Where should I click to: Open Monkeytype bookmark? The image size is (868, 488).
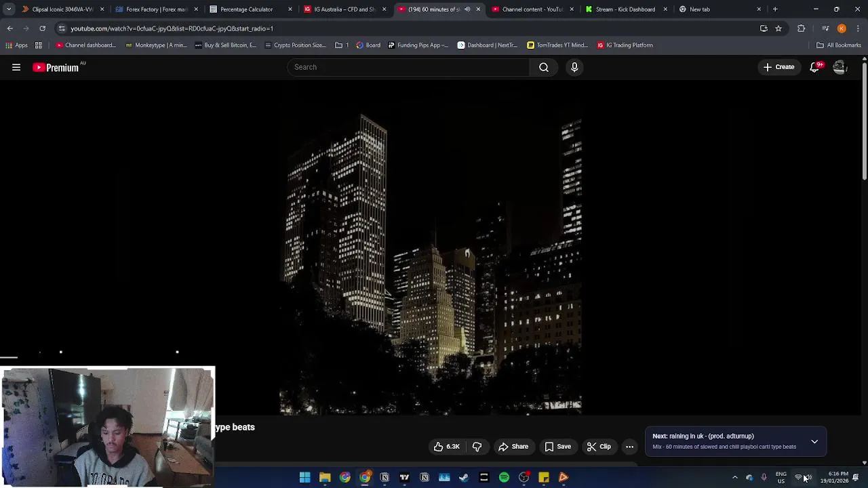[x=156, y=45]
